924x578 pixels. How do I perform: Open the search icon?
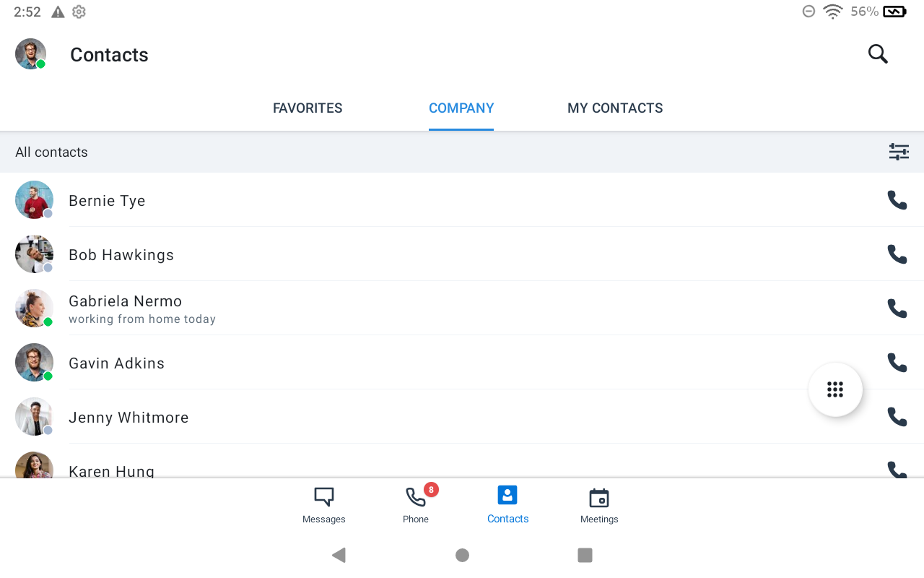877,53
